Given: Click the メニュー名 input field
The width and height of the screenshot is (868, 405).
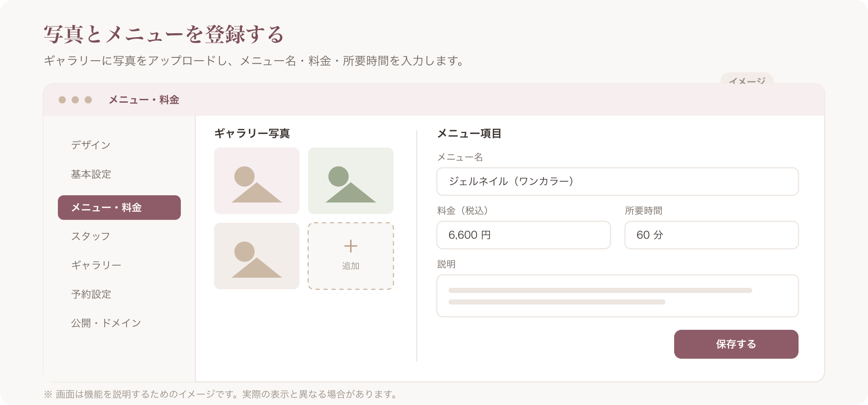Looking at the screenshot, I should (x=617, y=181).
